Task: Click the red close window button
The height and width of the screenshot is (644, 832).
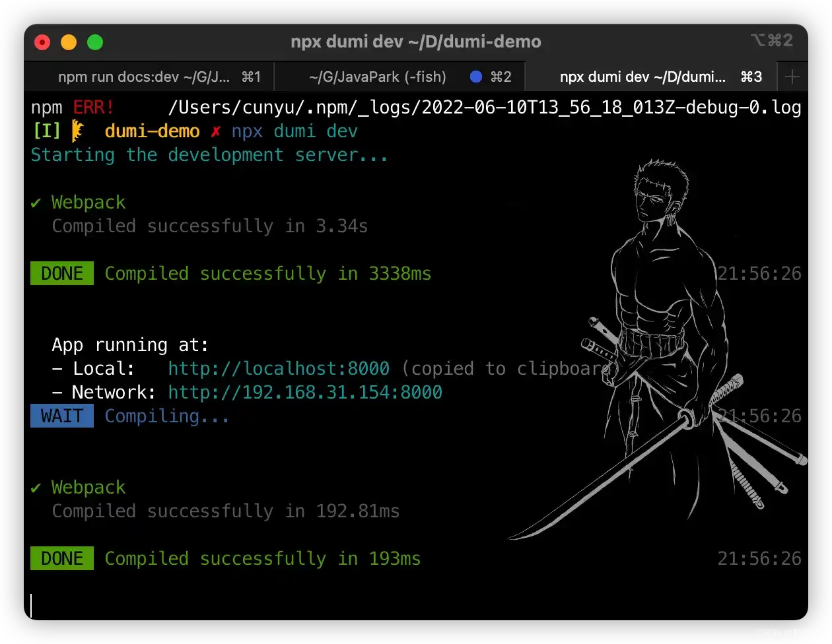Action: [42, 42]
